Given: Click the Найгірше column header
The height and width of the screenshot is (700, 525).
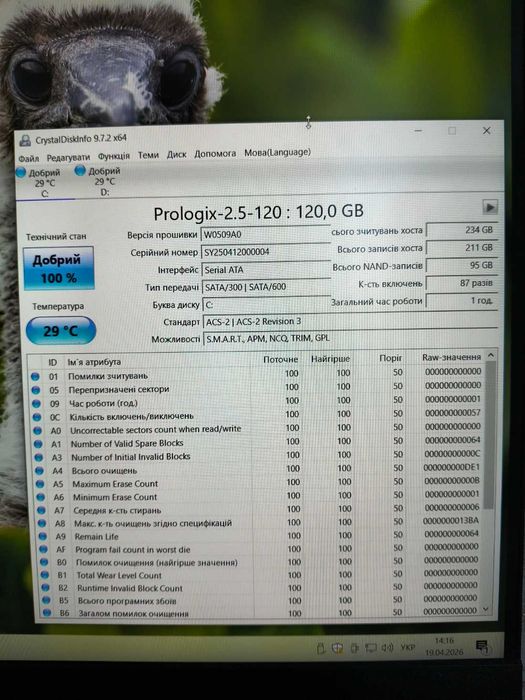Looking at the screenshot, I should click(x=330, y=359).
